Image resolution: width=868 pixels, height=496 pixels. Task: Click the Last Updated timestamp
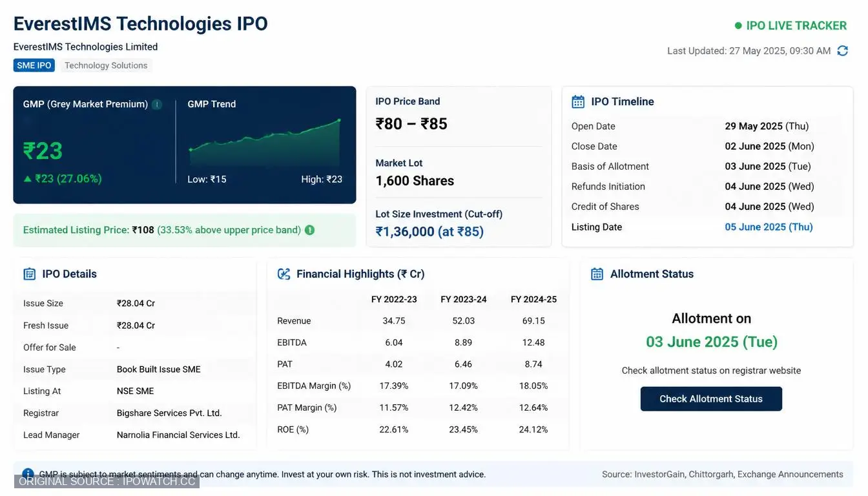(x=749, y=51)
